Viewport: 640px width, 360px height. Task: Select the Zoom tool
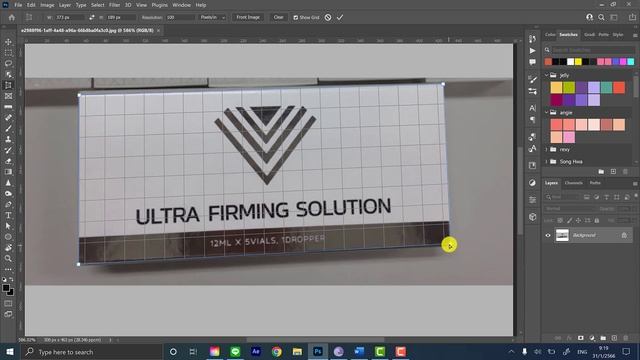pyautogui.click(x=8, y=258)
